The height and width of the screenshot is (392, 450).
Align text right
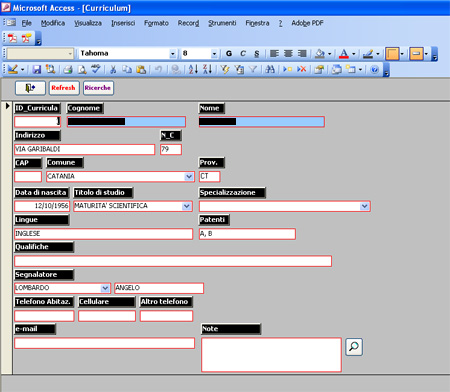click(x=302, y=54)
